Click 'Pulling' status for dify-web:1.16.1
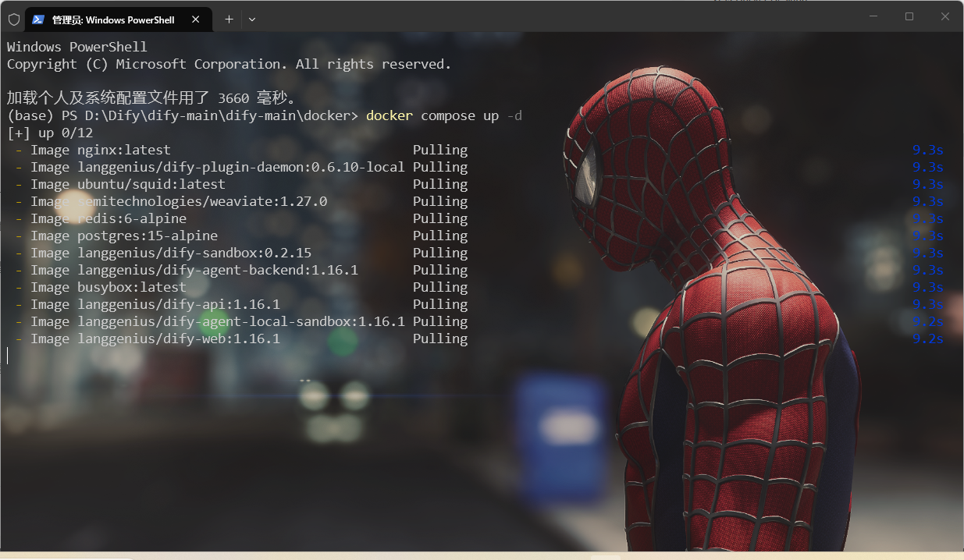This screenshot has height=560, width=964. coord(440,338)
